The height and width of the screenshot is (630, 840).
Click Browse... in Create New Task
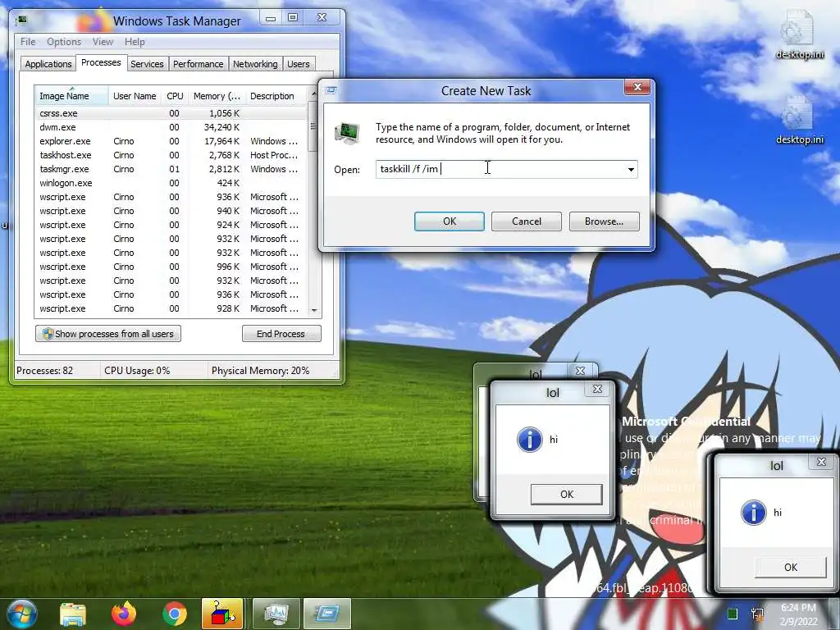[605, 221]
